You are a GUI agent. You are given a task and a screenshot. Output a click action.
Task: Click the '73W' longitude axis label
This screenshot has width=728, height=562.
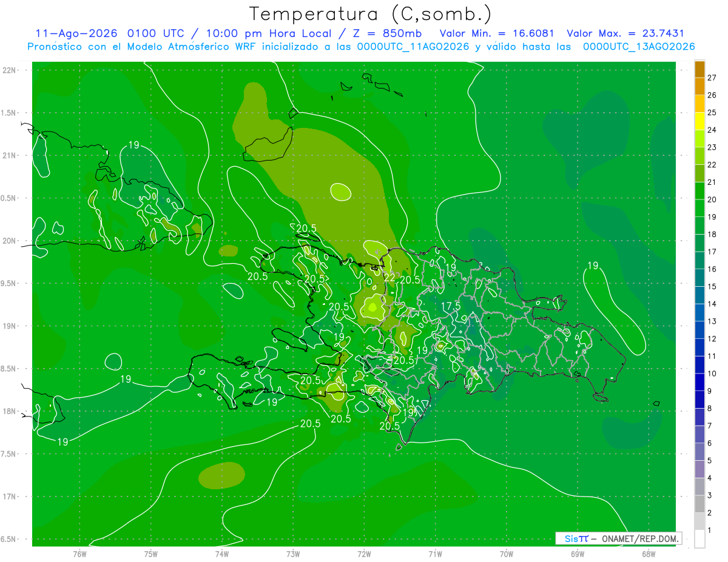click(x=293, y=554)
